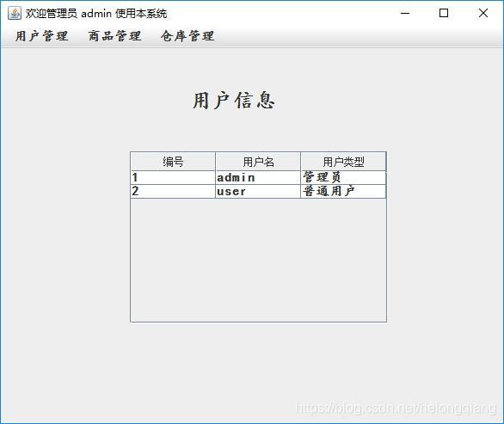Image resolution: width=504 pixels, height=424 pixels.
Task: Select the admin username cell
Action: coord(258,177)
